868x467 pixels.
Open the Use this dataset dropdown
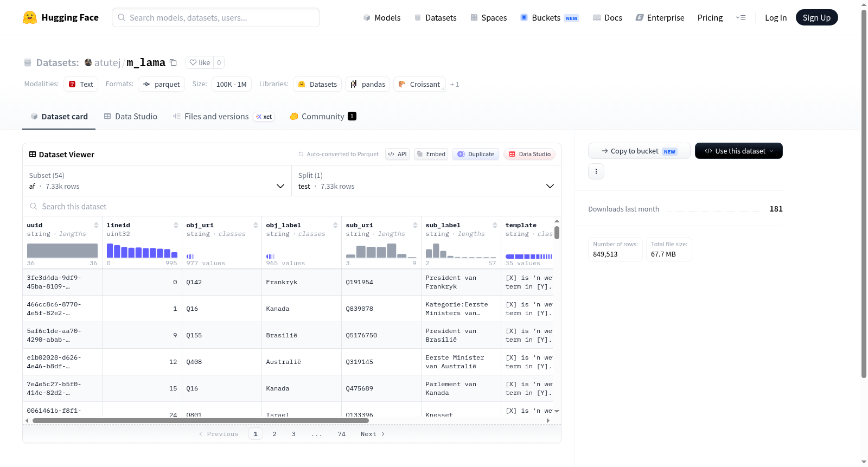point(739,151)
